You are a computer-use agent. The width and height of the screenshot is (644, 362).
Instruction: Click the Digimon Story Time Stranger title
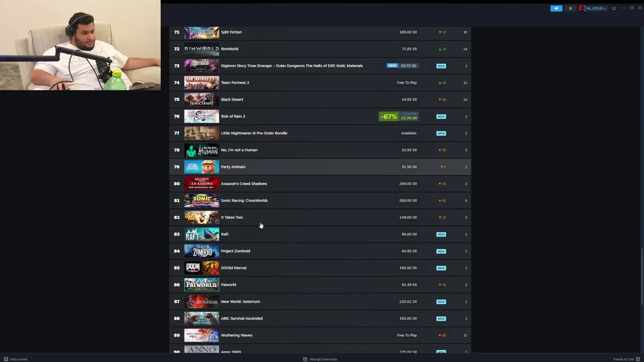pyautogui.click(x=292, y=66)
